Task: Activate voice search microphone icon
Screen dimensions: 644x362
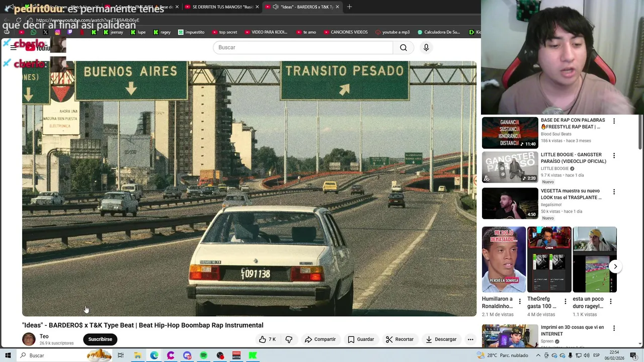Action: tap(426, 47)
